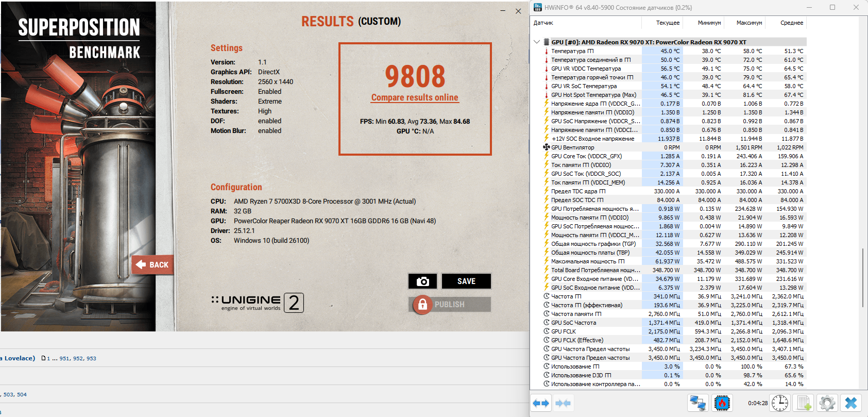This screenshot has width=868, height=417.
Task: Select the "Частота памяти ГП" row
Action: [x=675, y=314]
